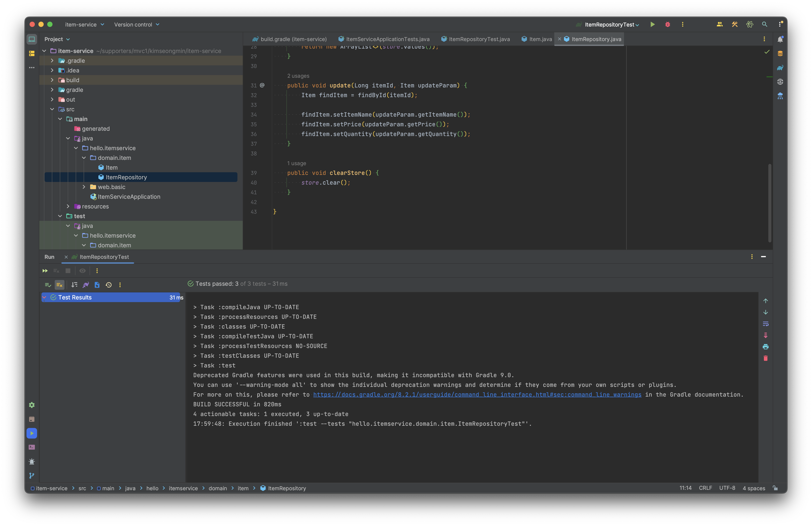Open the Structure tool window icon
The width and height of the screenshot is (812, 526).
coord(32,53)
